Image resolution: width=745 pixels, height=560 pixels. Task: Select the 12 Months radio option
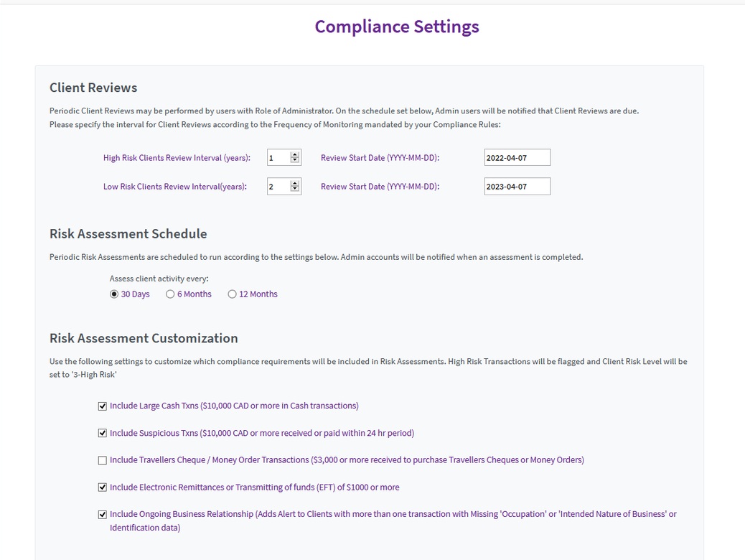click(x=232, y=294)
